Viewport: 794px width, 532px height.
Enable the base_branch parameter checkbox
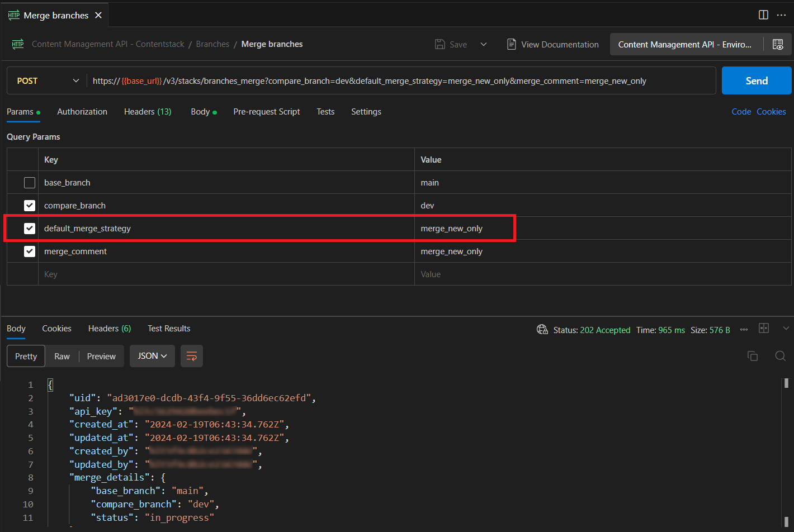click(x=30, y=183)
